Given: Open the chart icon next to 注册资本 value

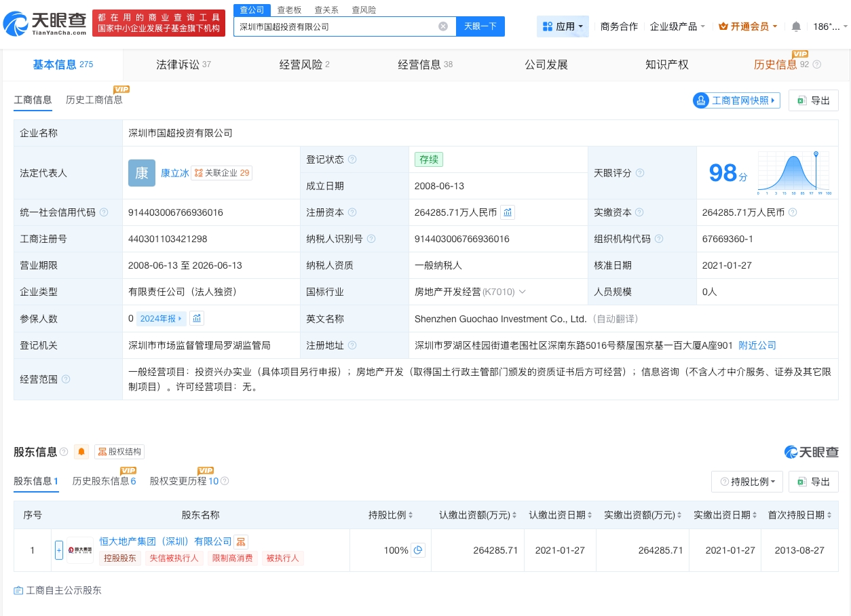Looking at the screenshot, I should (x=508, y=212).
